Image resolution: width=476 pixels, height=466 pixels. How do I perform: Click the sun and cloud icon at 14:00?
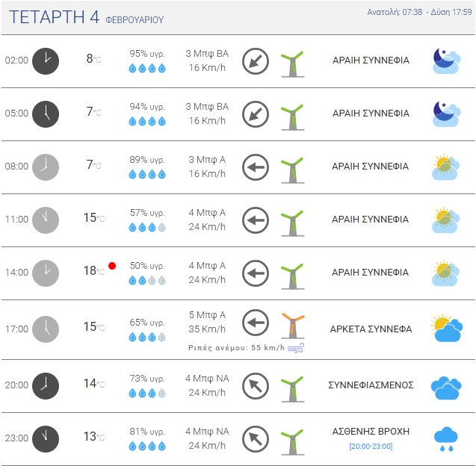(447, 273)
